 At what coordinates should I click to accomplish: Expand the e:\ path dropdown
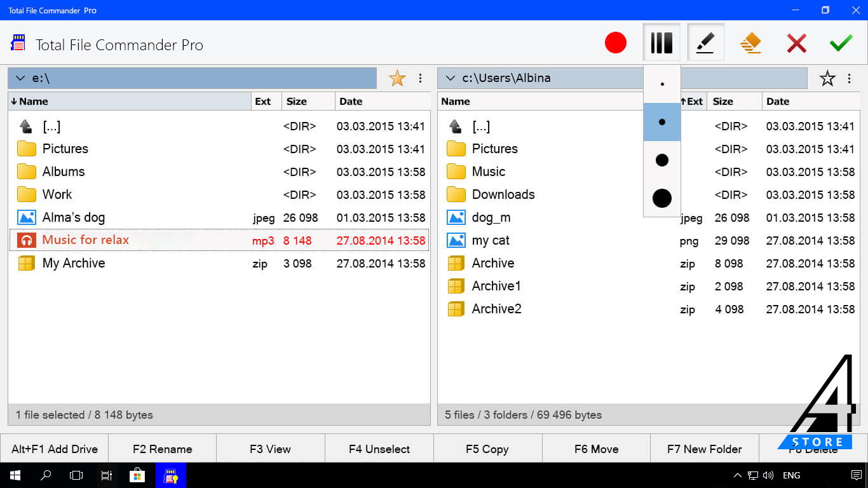tap(20, 78)
